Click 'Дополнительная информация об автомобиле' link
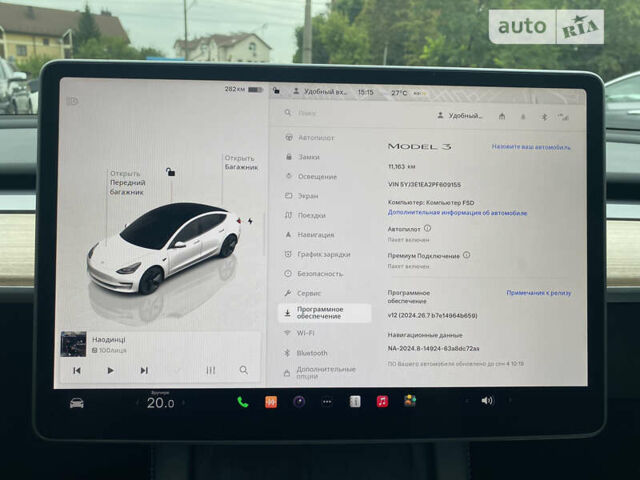Screen dimensions: 640x480 click(457, 213)
